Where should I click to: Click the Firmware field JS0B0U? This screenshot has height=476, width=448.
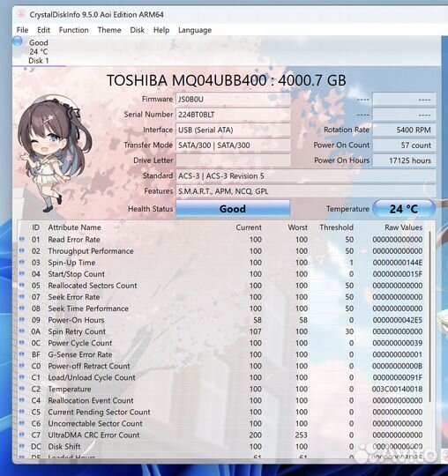(x=233, y=100)
